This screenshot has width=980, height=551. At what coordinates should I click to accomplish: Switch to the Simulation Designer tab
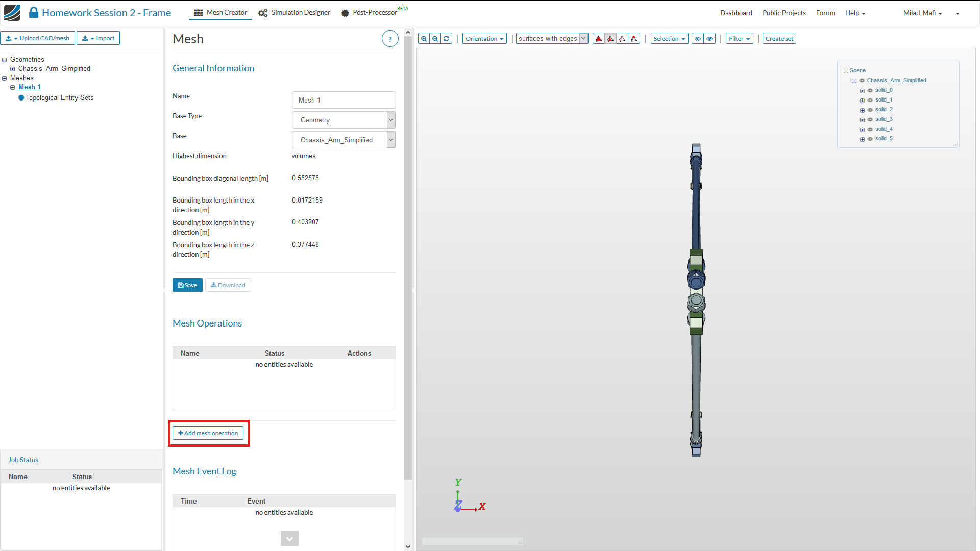point(295,13)
